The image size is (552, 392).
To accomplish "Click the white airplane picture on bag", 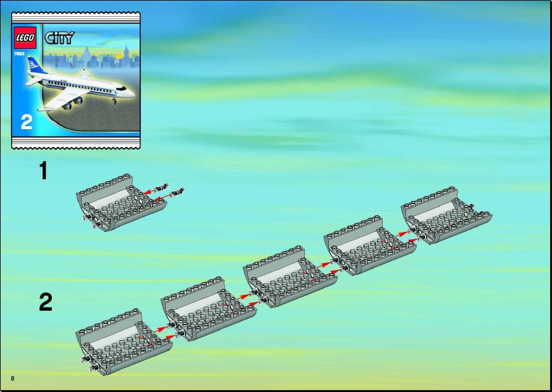I will pos(80,84).
